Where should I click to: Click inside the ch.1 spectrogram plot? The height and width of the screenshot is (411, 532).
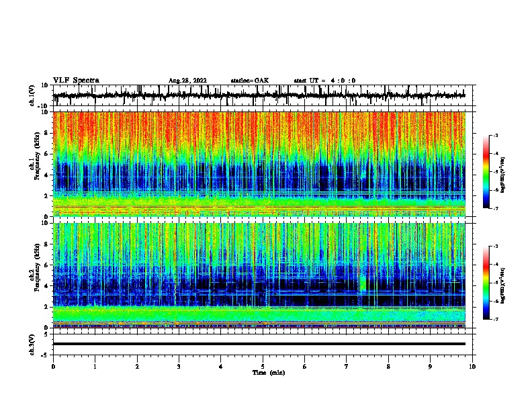[259, 164]
